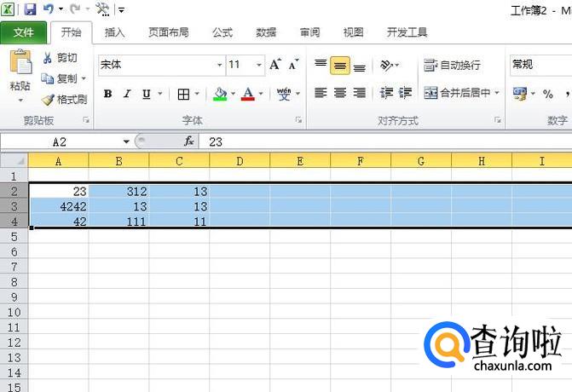Viewport: 572px width, 392px height.
Task: Apply the red font color A
Action: point(248,94)
